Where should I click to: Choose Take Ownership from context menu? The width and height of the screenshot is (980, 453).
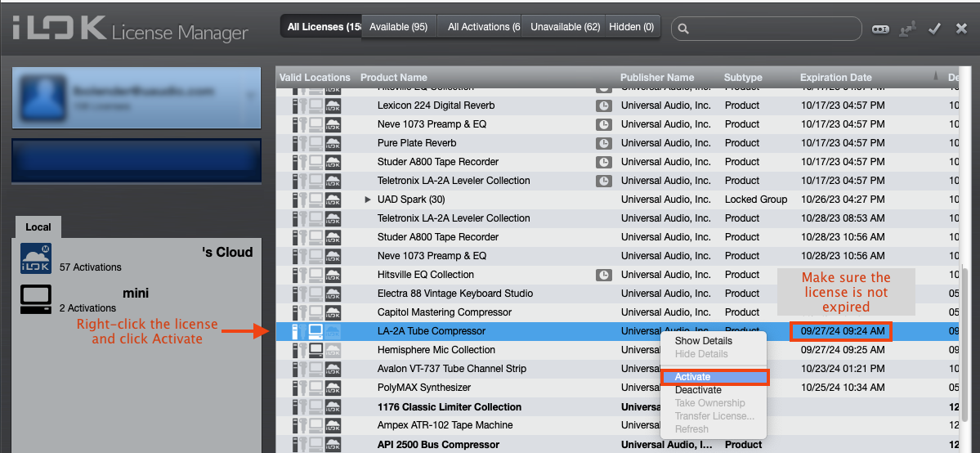[x=709, y=403]
